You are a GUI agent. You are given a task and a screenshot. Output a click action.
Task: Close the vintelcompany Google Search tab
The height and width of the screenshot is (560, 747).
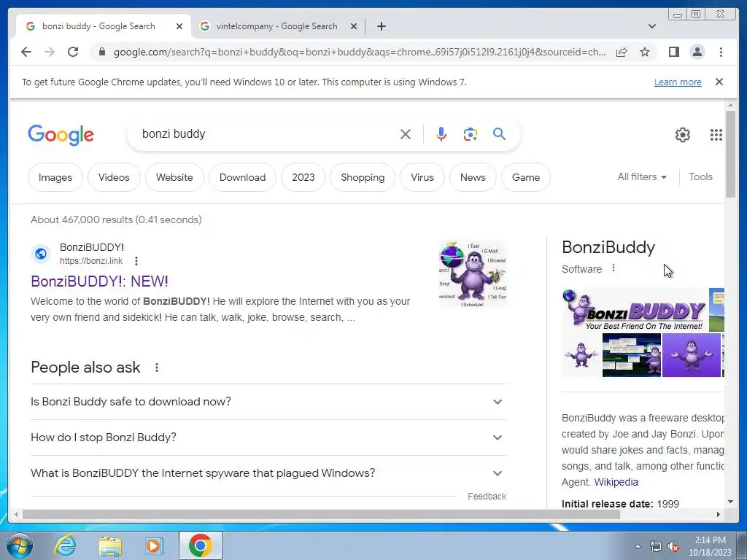point(354,26)
